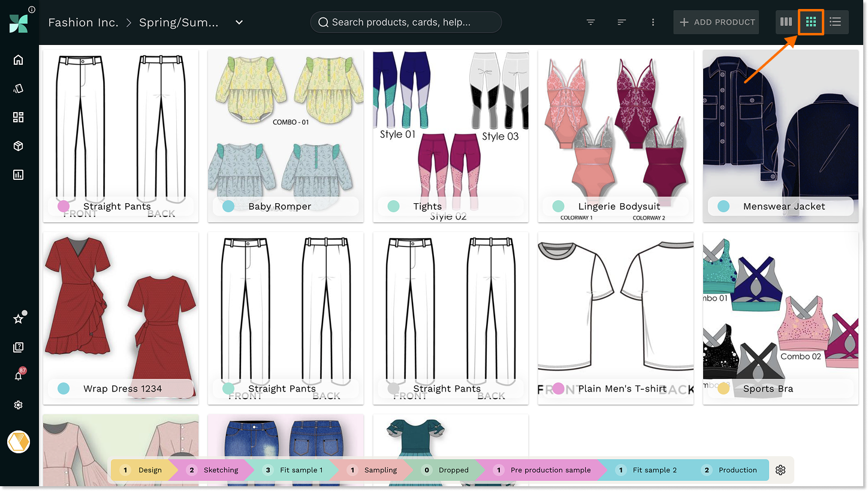Viewport: 868px width, 491px height.
Task: Switch to list view
Action: (835, 22)
